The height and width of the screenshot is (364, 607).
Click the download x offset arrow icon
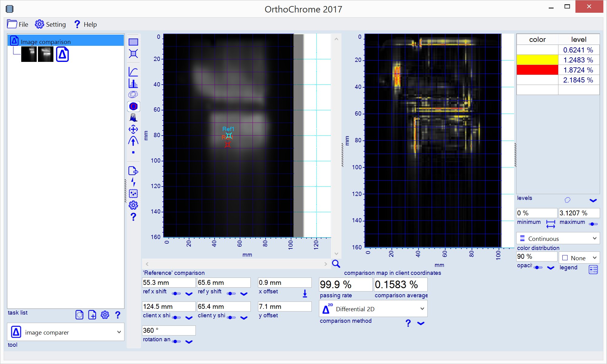[x=305, y=293]
